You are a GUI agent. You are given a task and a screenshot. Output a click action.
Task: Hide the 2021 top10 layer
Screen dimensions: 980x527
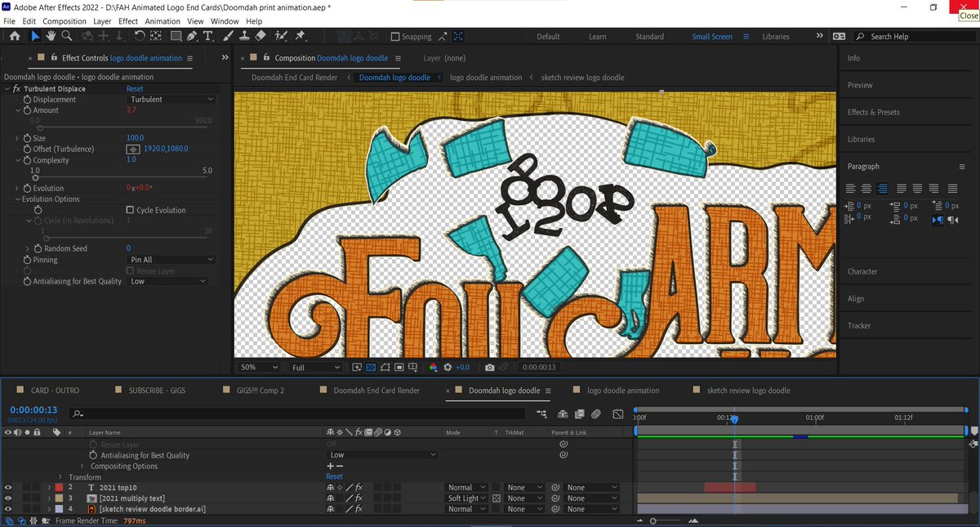[x=8, y=488]
